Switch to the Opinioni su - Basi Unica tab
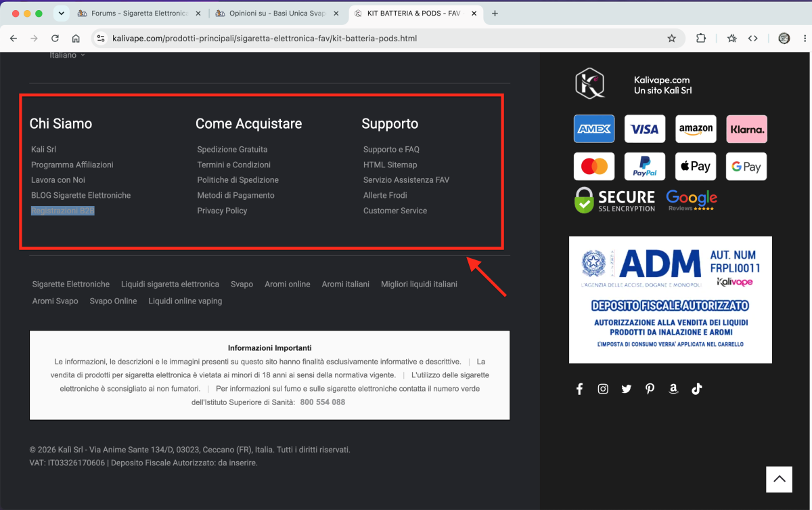Screen dimensions: 812x510 tap(277, 14)
